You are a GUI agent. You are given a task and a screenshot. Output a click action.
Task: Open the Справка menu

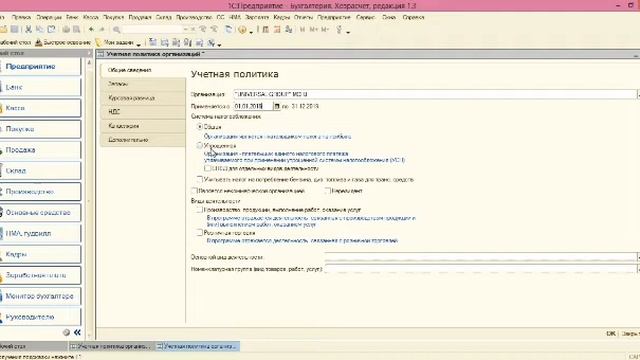pyautogui.click(x=413, y=17)
